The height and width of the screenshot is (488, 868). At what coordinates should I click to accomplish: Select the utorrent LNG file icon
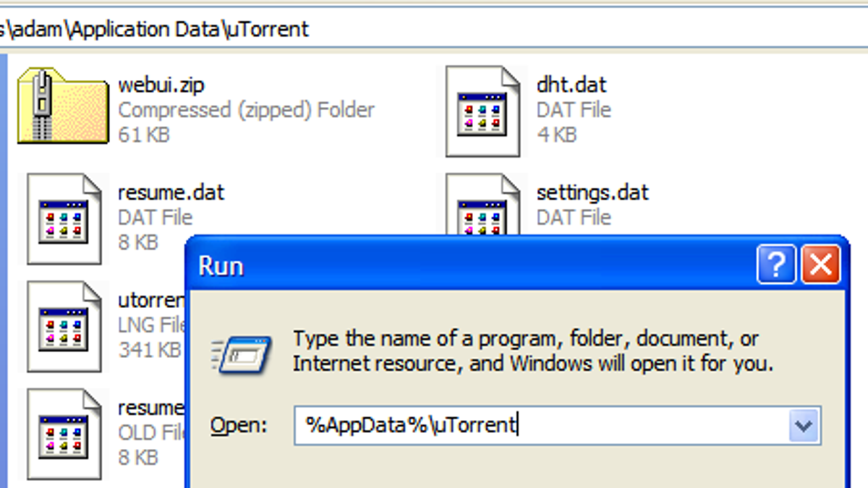pos(64,327)
